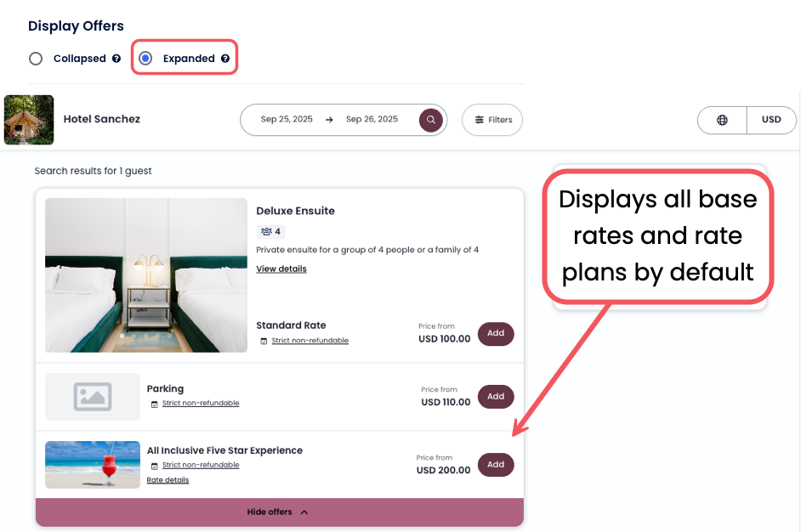Add All Inclusive Five Star Experience offer
This screenshot has width=801, height=532.
(496, 465)
